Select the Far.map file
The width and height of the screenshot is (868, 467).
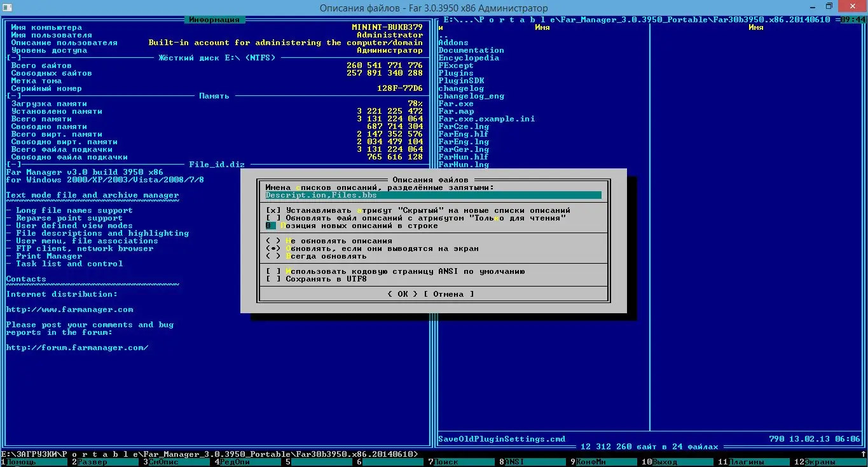point(456,111)
